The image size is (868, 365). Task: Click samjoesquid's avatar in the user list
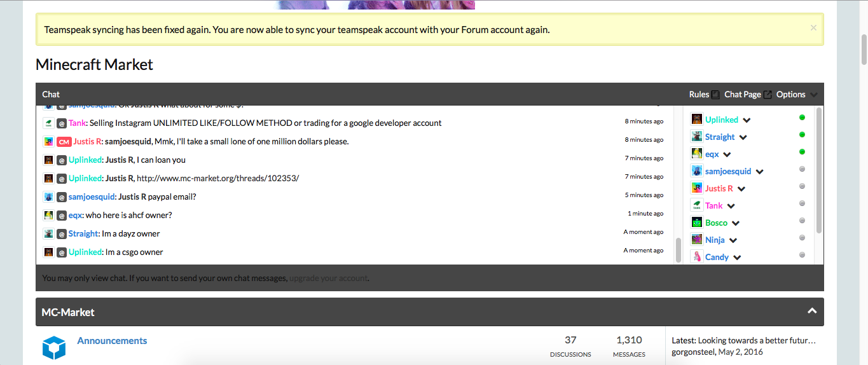[x=696, y=171]
